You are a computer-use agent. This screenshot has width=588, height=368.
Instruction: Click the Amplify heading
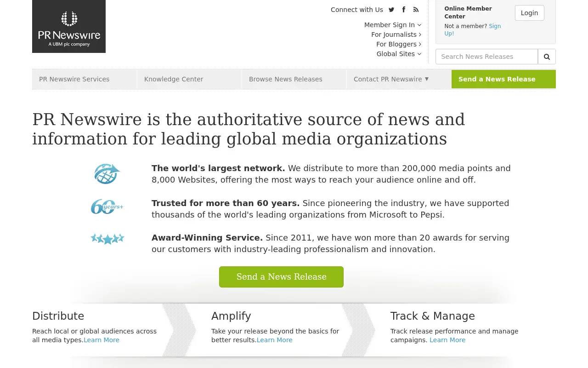pos(231,316)
